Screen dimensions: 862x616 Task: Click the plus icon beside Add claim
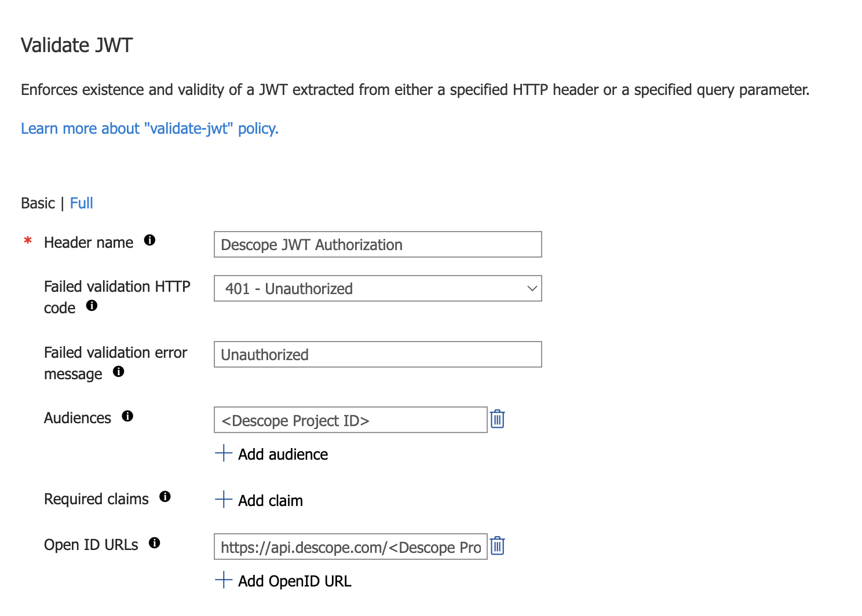coord(224,500)
